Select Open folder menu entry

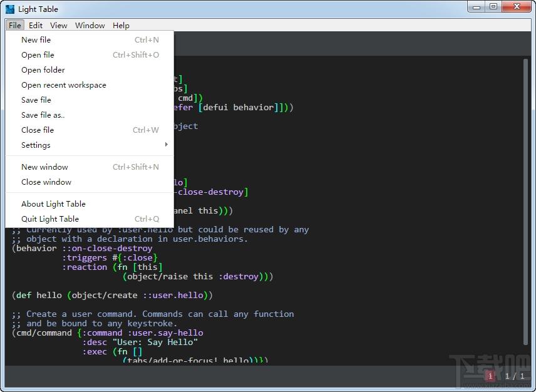coord(90,70)
